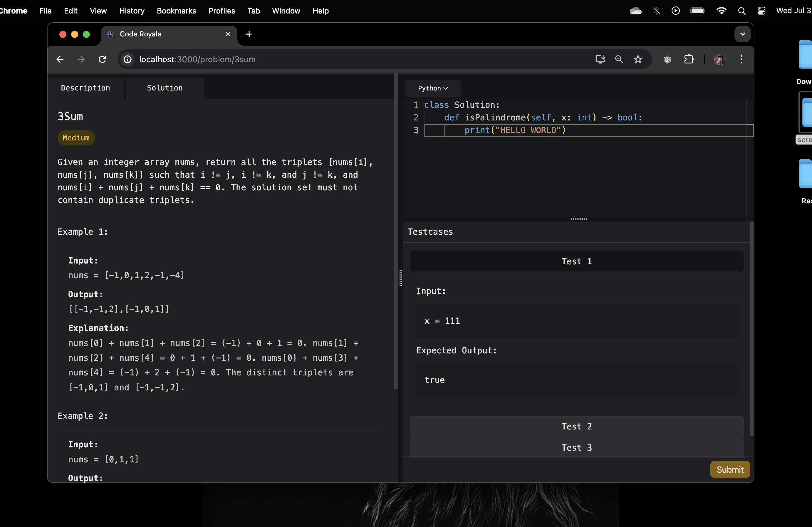Image resolution: width=812 pixels, height=527 pixels.
Task: Open the Extensions puzzle icon
Action: (x=689, y=59)
